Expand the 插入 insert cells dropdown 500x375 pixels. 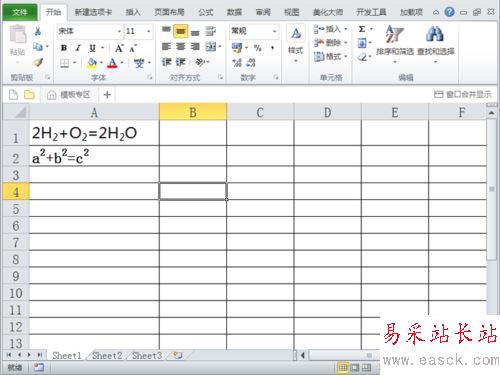(x=346, y=29)
